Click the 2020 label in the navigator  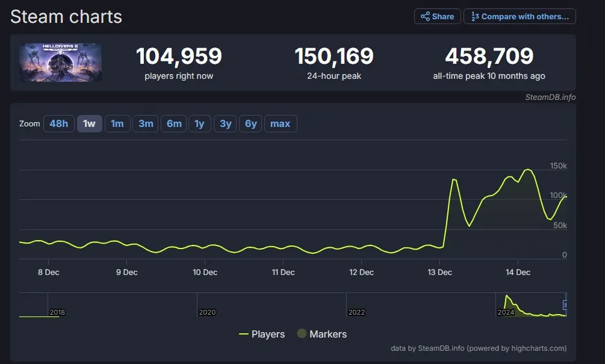(x=207, y=312)
